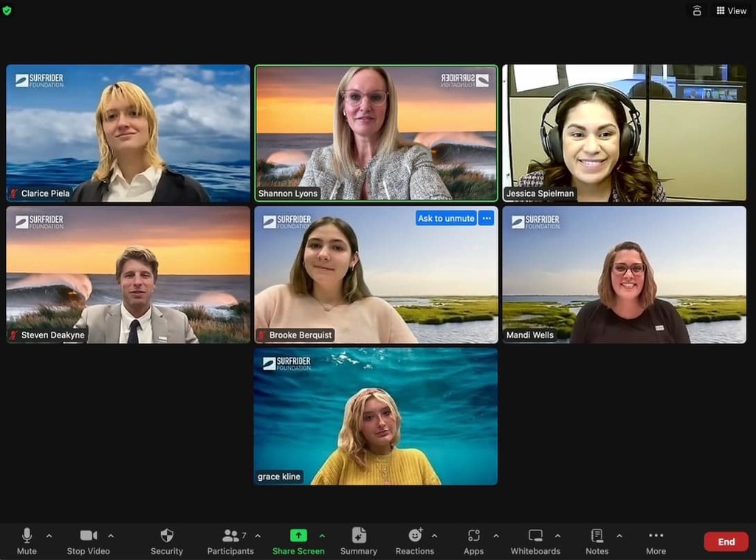This screenshot has height=560, width=756.
Task: Open the View layout menu
Action: (731, 10)
